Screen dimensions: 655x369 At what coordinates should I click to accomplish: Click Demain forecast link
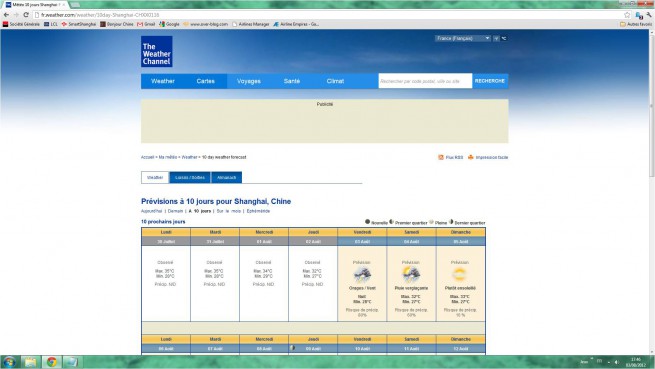[x=175, y=211]
